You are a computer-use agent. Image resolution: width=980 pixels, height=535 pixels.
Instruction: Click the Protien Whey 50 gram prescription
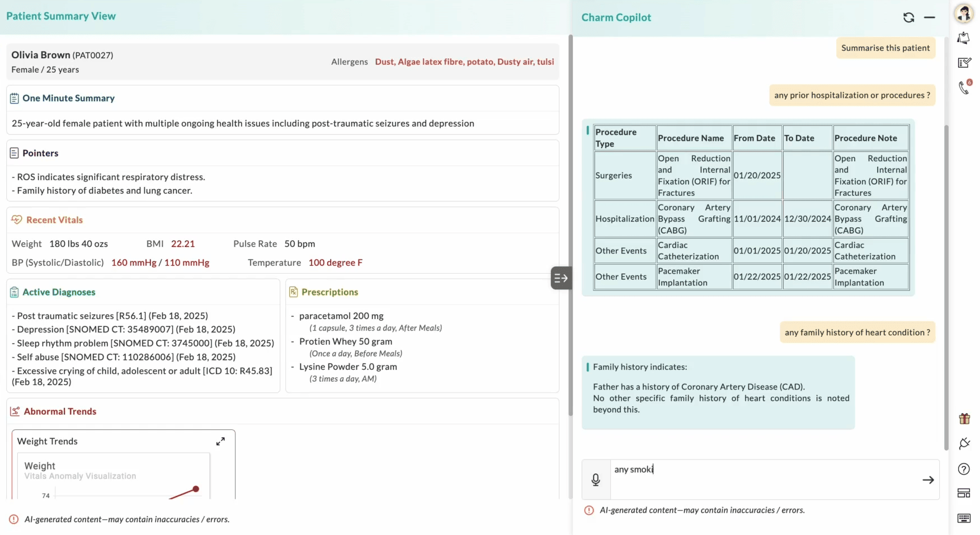[x=346, y=341]
